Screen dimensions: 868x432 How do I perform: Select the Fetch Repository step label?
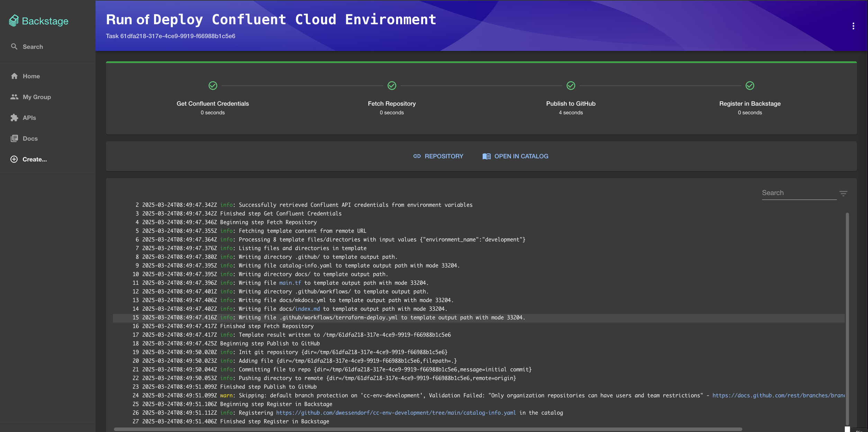[392, 104]
